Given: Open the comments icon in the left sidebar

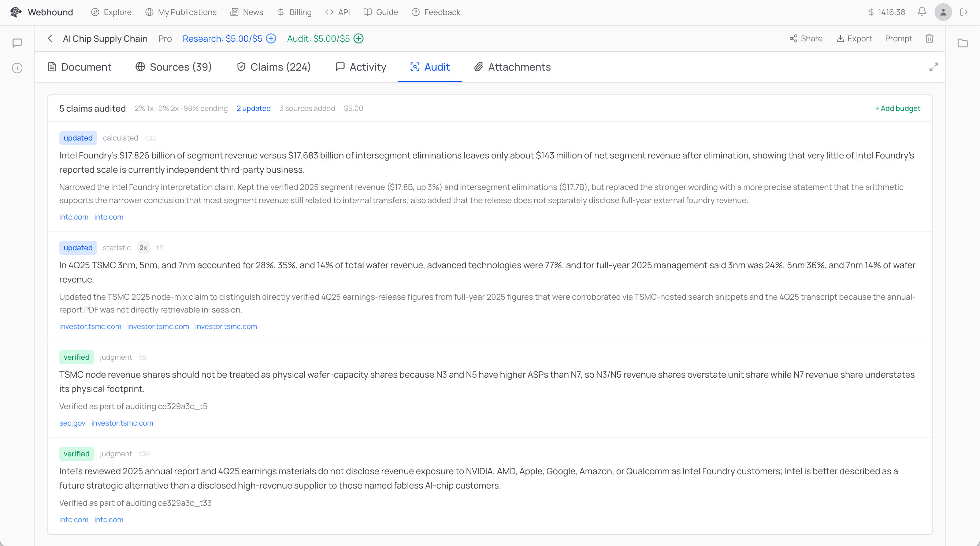Looking at the screenshot, I should (17, 42).
